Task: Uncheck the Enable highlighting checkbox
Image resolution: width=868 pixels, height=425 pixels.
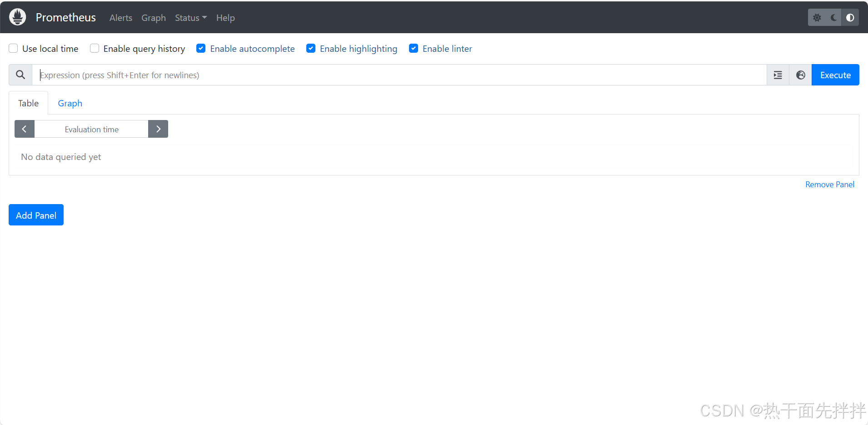Action: 311,48
